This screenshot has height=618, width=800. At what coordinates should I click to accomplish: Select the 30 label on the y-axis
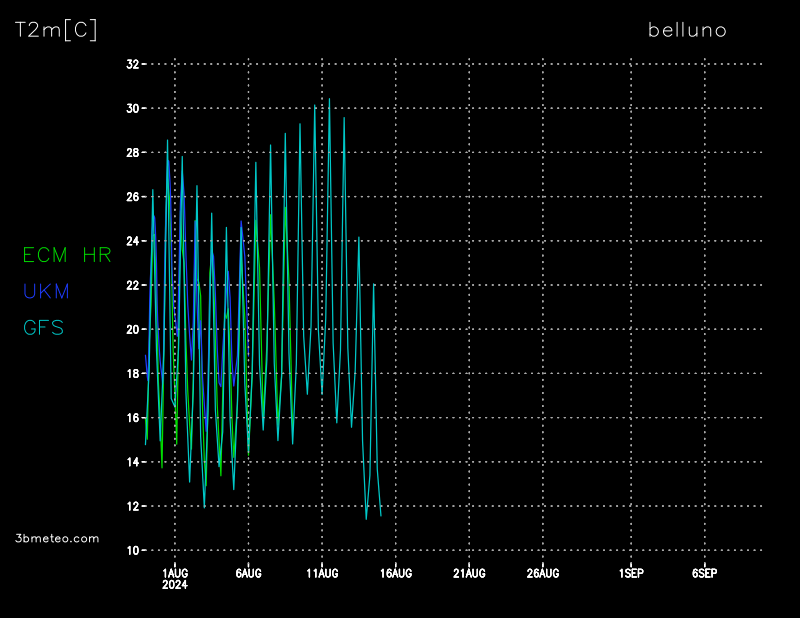coord(132,108)
